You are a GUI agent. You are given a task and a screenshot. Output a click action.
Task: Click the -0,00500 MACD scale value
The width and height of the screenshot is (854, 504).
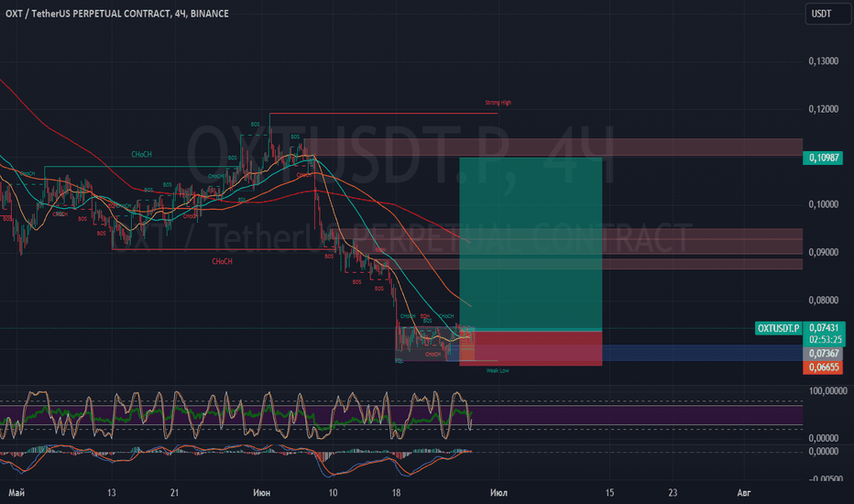pos(827,478)
